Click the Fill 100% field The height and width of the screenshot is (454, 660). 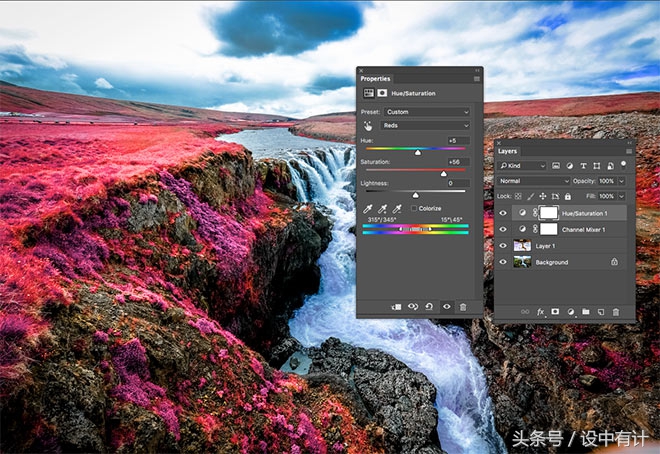click(607, 196)
